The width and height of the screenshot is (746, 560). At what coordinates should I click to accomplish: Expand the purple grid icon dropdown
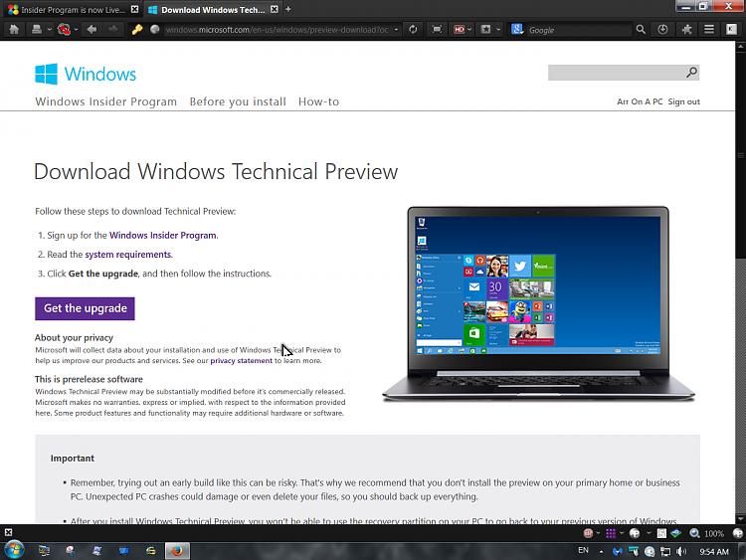point(622,533)
